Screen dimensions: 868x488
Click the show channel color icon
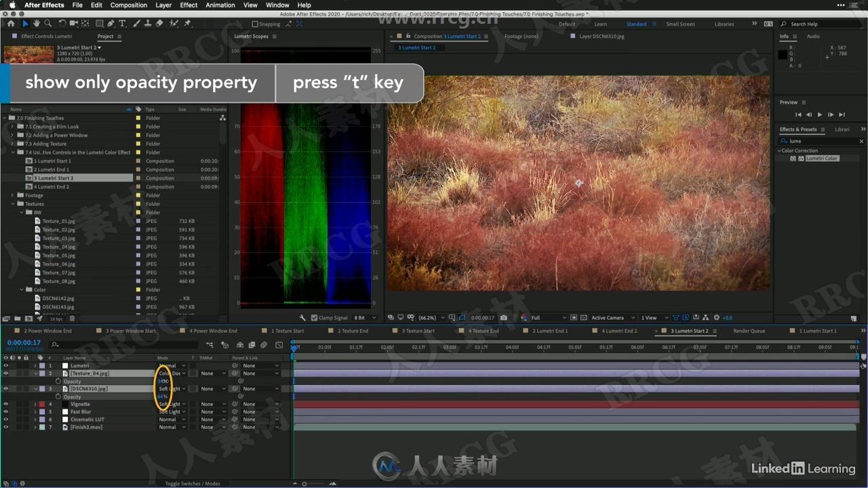click(x=524, y=317)
